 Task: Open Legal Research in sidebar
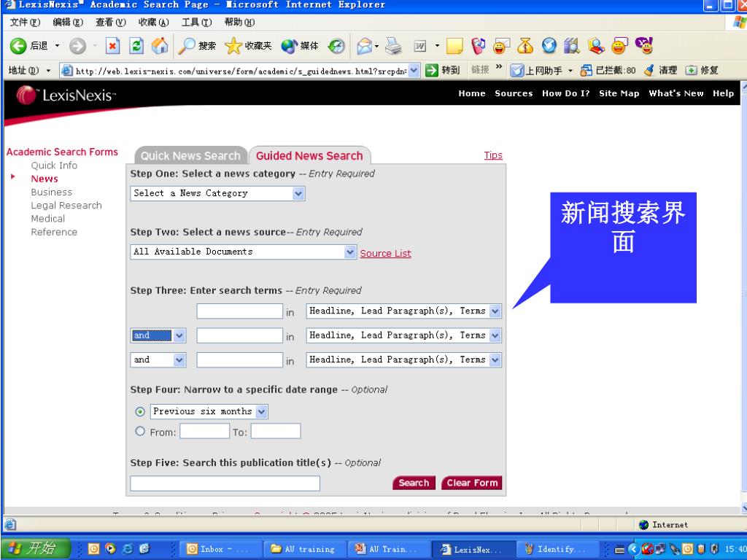pos(66,205)
